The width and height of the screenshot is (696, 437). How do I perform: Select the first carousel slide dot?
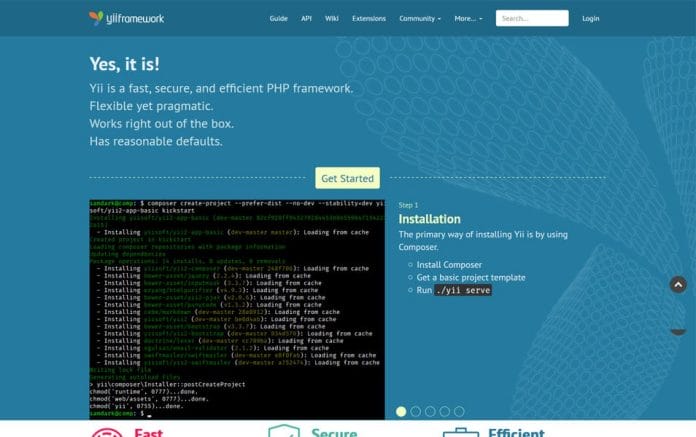[402, 411]
